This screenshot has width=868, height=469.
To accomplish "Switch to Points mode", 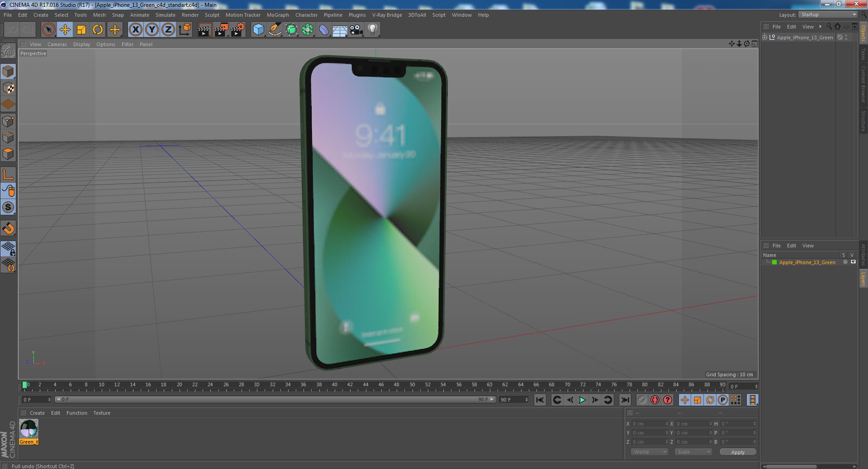I will [8, 121].
